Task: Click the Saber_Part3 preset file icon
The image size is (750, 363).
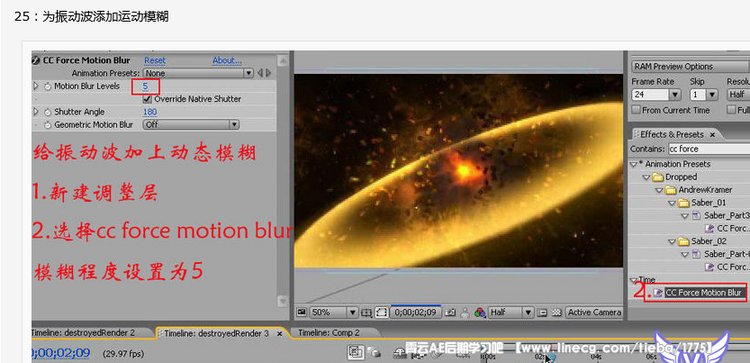Action: (x=697, y=216)
